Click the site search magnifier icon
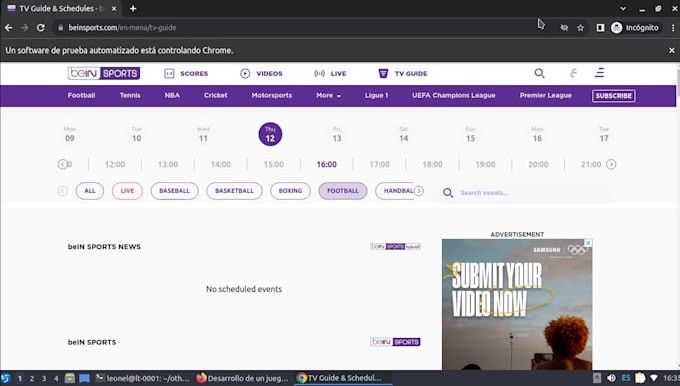Screen dimensions: 680x386 tap(539, 73)
